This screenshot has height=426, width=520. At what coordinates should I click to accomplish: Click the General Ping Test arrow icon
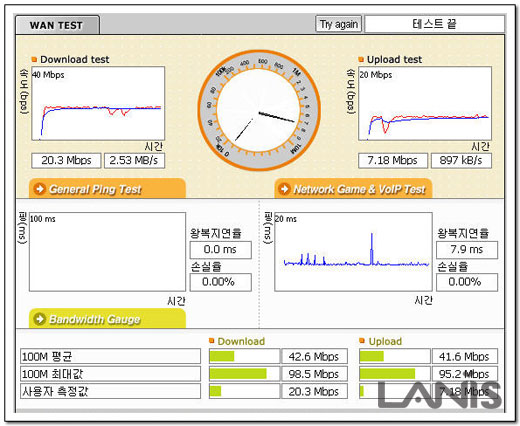(40, 189)
